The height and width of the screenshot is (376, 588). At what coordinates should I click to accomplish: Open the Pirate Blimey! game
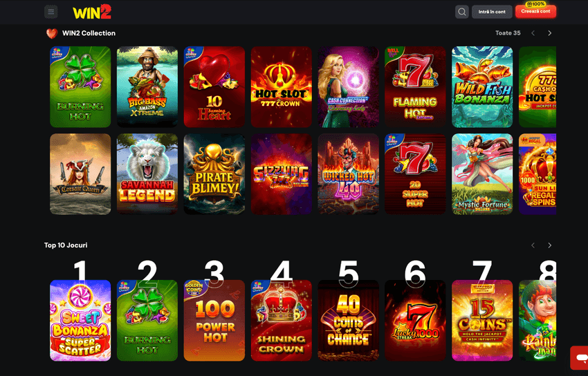point(214,174)
